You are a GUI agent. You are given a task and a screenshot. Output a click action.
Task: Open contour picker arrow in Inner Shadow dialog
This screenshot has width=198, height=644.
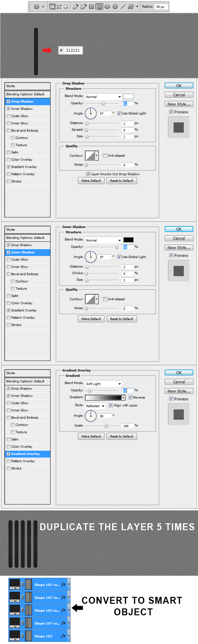pyautogui.click(x=97, y=299)
